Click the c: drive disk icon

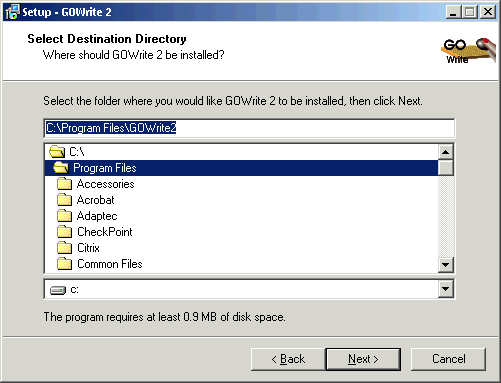(58, 290)
